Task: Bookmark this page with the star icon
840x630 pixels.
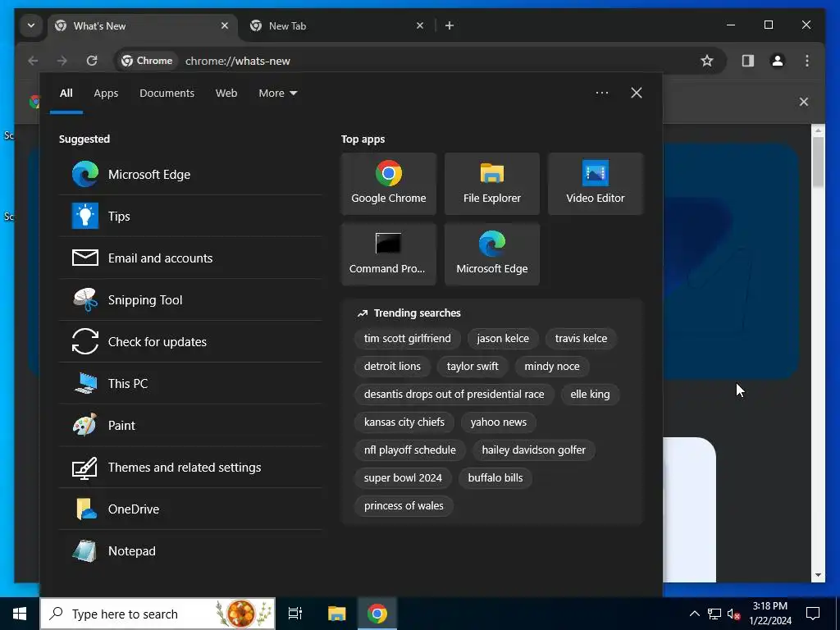Action: click(x=707, y=61)
